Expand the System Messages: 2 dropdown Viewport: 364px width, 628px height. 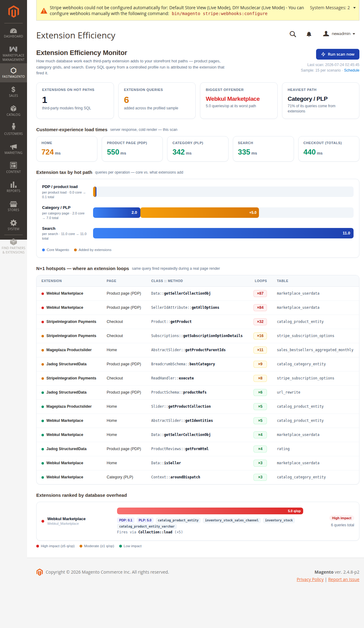(x=333, y=8)
